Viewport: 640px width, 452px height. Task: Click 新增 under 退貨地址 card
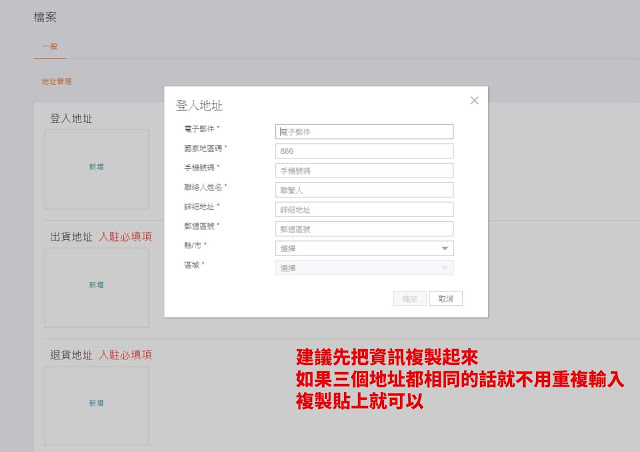[x=96, y=403]
